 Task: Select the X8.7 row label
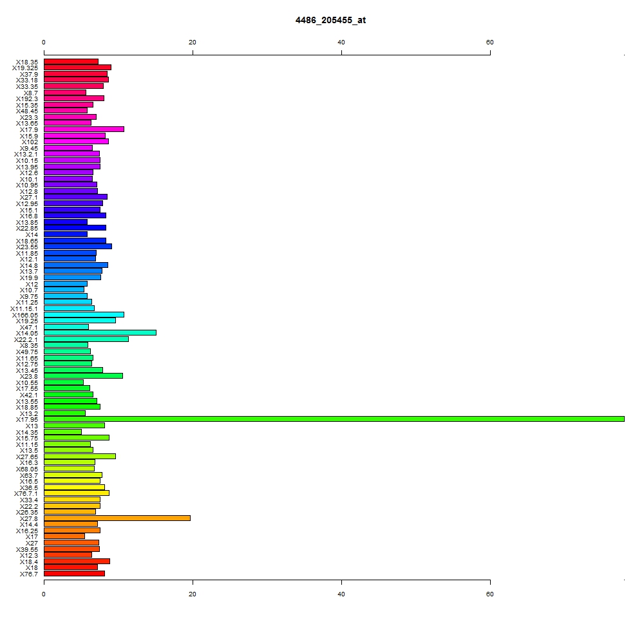tap(31, 93)
